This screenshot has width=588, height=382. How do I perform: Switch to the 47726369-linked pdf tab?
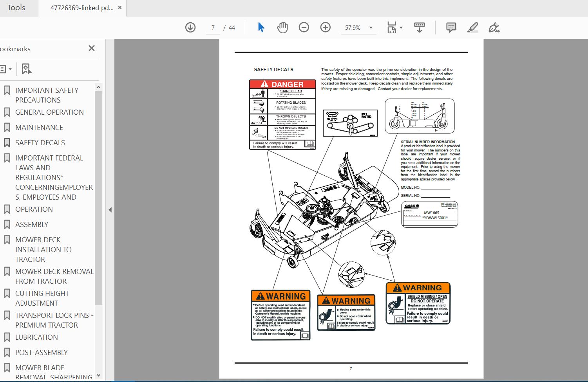click(82, 8)
